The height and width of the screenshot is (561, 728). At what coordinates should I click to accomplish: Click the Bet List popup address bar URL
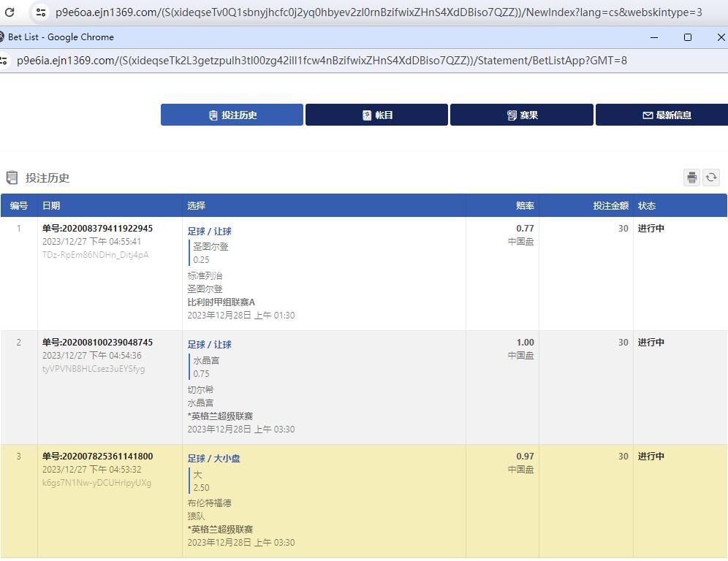pos(322,61)
